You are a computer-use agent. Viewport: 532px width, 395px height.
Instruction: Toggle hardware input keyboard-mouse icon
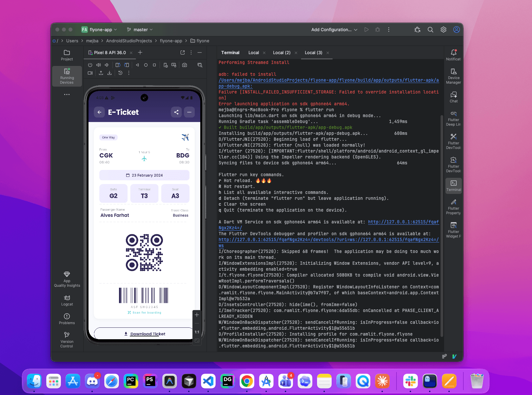pyautogui.click(x=174, y=65)
